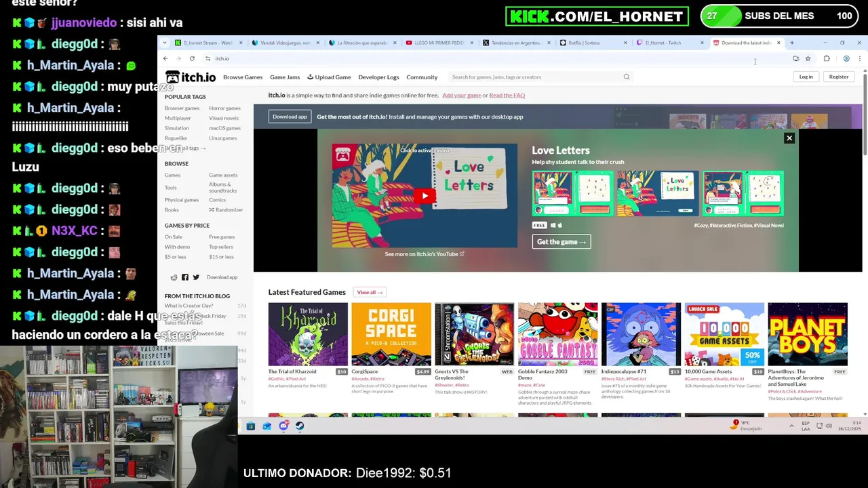Click the Add your game link
This screenshot has width=868, height=488.
(462, 96)
